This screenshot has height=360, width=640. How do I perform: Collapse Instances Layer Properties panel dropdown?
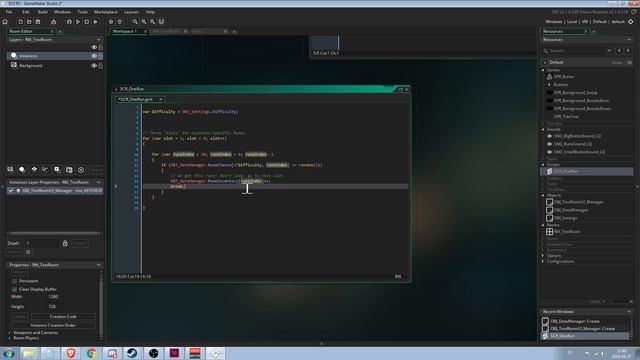(98, 182)
